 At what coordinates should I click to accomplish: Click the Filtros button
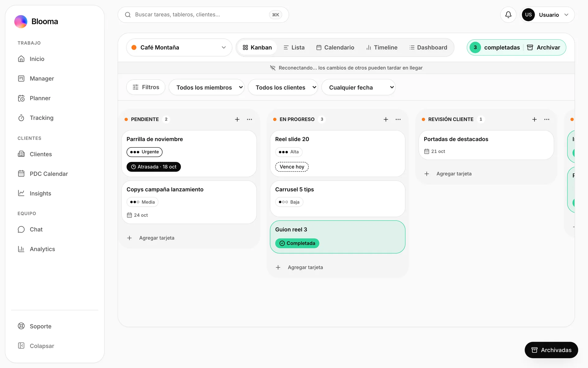click(x=146, y=87)
